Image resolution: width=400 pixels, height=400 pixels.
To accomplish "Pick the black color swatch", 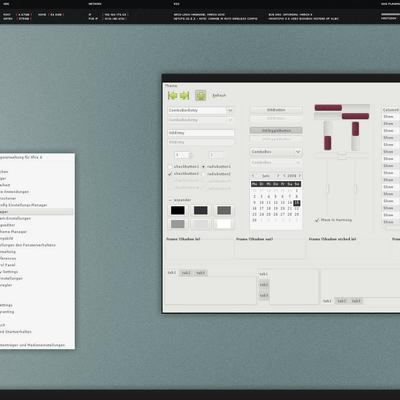I will [178, 210].
